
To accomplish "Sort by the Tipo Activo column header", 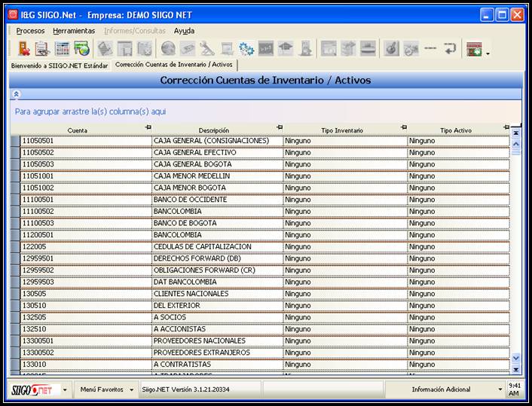I will [x=455, y=131].
